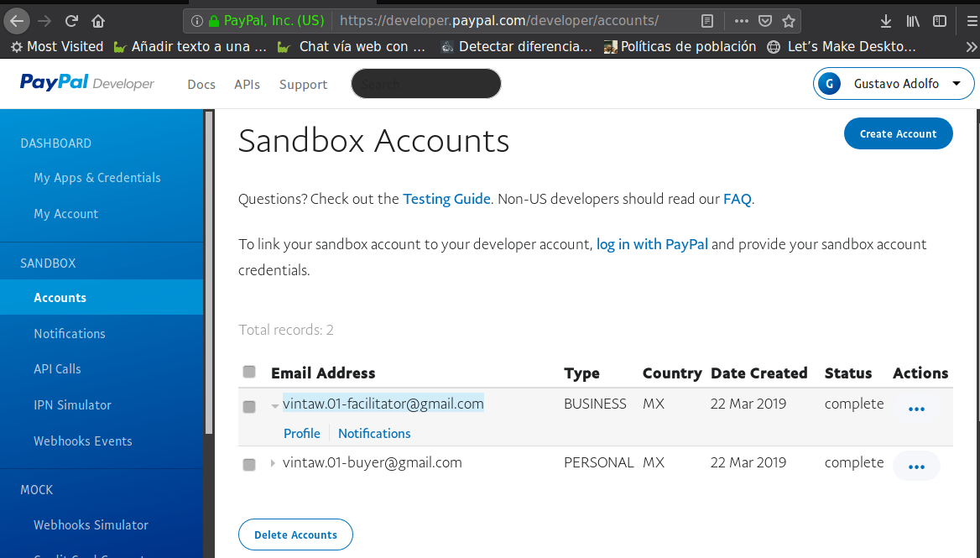Open Webhooks Events in sidebar

pos(82,441)
